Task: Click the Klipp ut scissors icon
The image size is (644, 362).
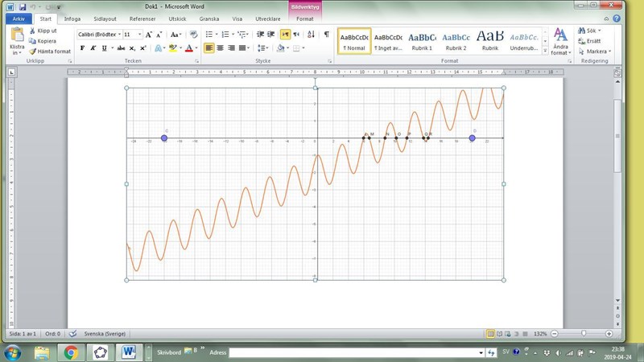Action: click(x=32, y=31)
